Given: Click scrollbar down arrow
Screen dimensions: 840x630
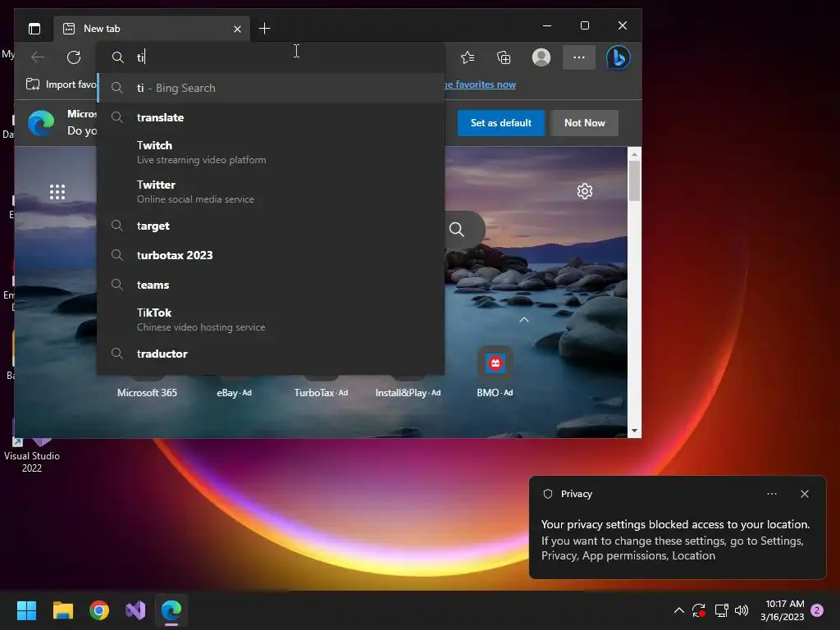Looking at the screenshot, I should click(634, 431).
